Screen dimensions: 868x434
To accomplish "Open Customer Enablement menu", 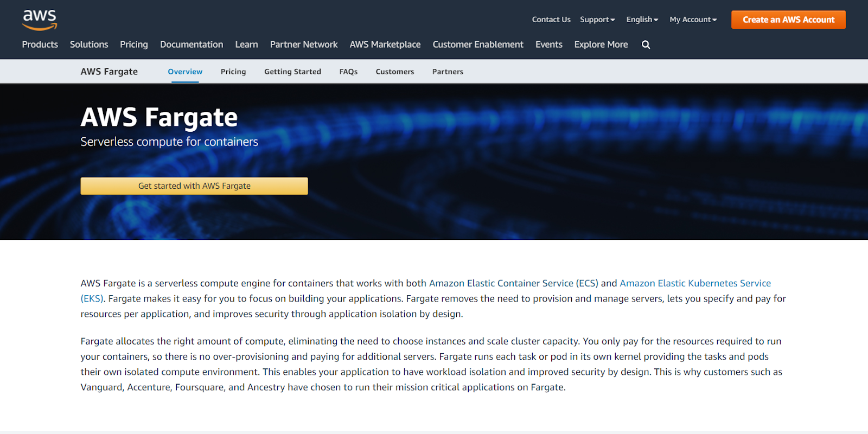I will click(x=478, y=44).
